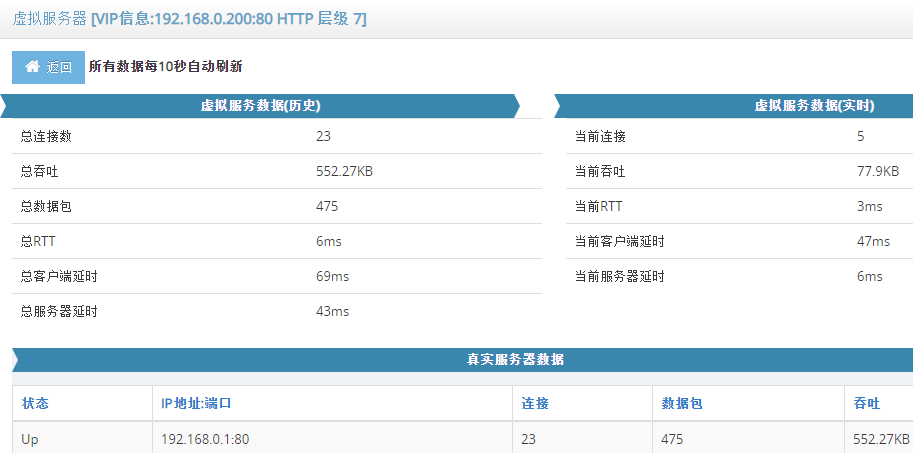Click the 虚拟服务器 page title
This screenshot has width=913, height=453.
(48, 18)
